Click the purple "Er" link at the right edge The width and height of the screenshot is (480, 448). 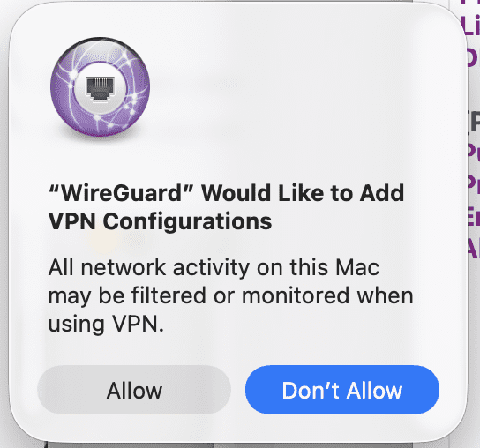click(473, 217)
